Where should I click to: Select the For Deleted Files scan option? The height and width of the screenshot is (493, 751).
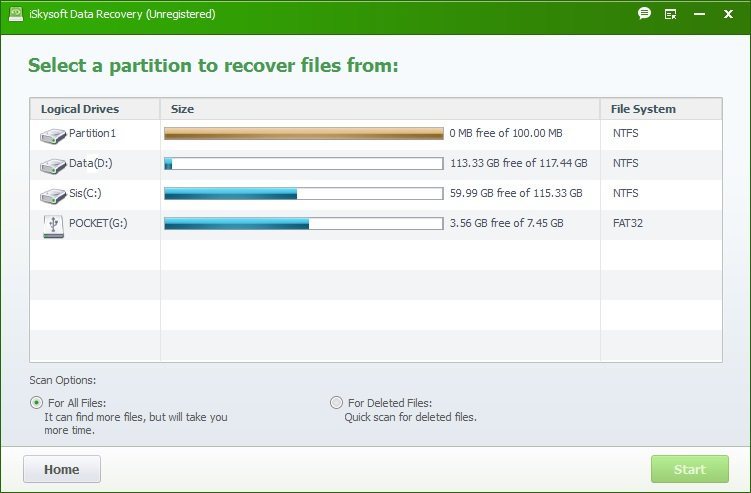[x=336, y=402]
